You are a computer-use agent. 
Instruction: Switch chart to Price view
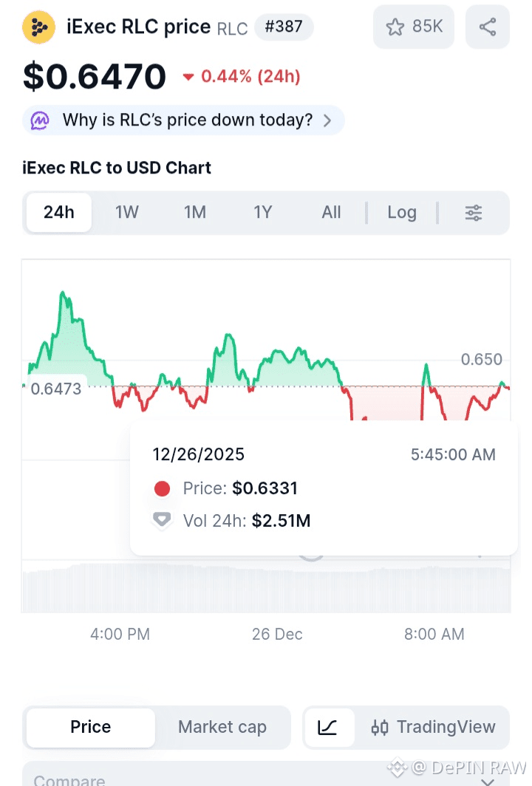(90, 727)
